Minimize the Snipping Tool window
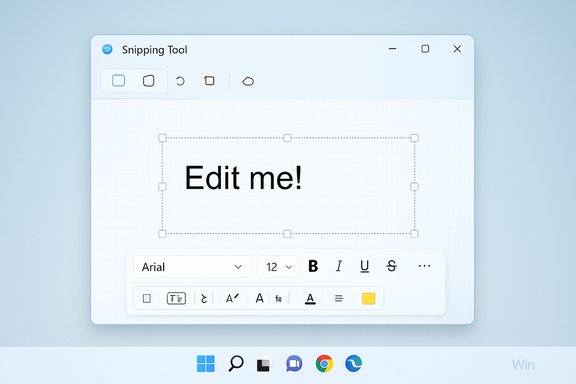Viewport: 576px width, 384px height. coord(393,49)
